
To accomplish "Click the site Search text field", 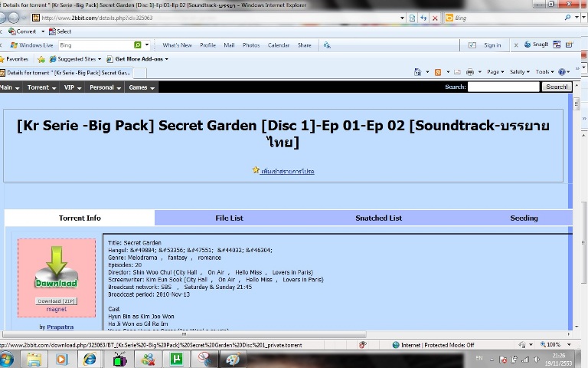I will click(503, 87).
